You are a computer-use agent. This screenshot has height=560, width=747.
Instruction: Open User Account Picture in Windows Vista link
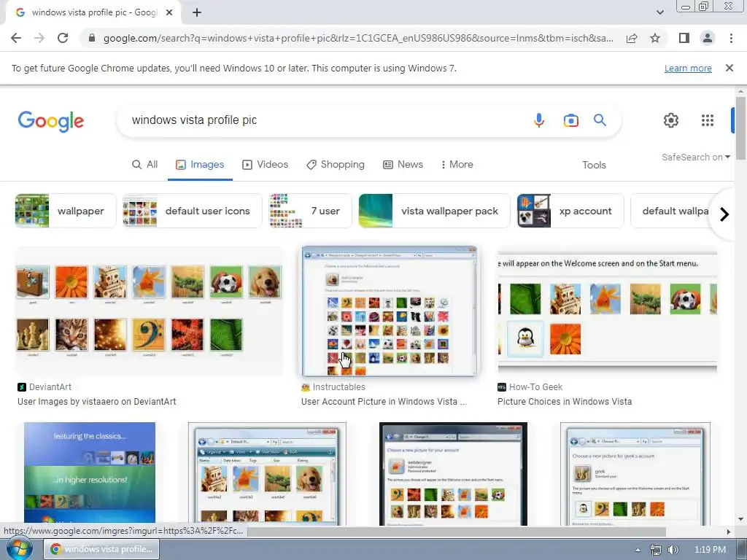tap(384, 402)
